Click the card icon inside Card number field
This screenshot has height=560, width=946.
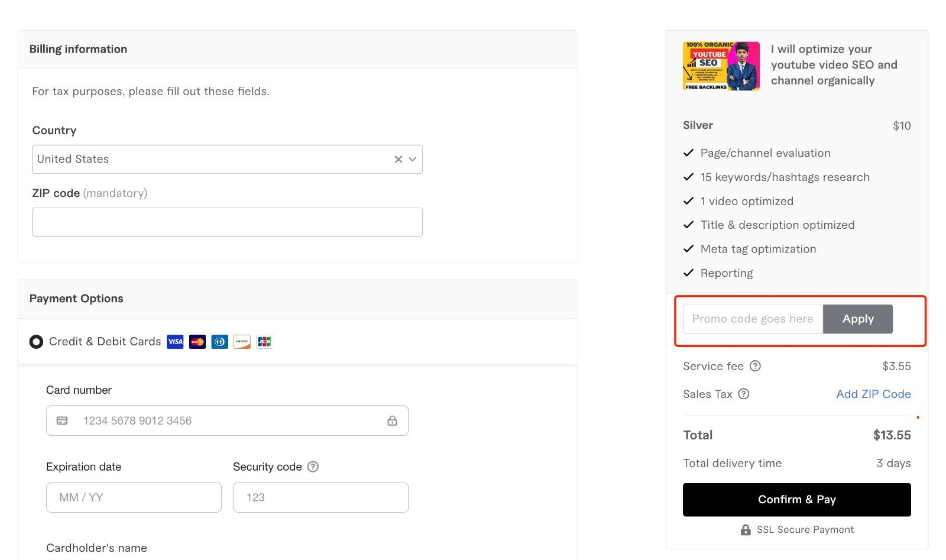point(62,420)
